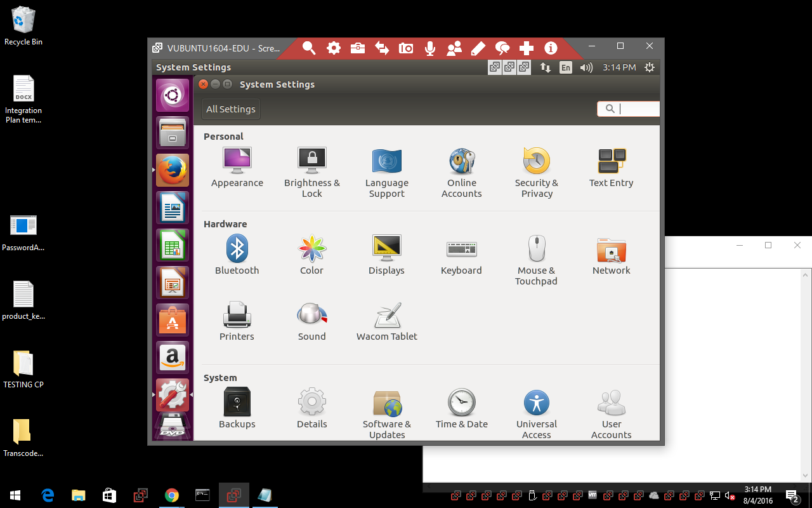Open Language Support settings

[387, 173]
